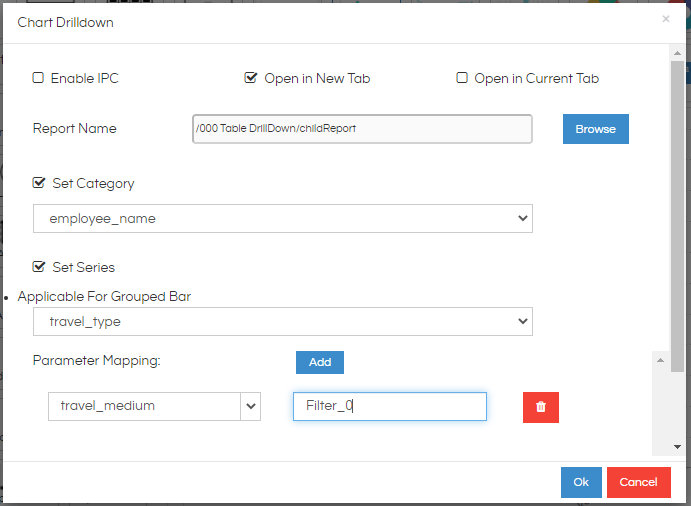Screen dimensions: 691x506
Task: Click the dialog vertical scrollbar thumb
Action: pos(677,216)
